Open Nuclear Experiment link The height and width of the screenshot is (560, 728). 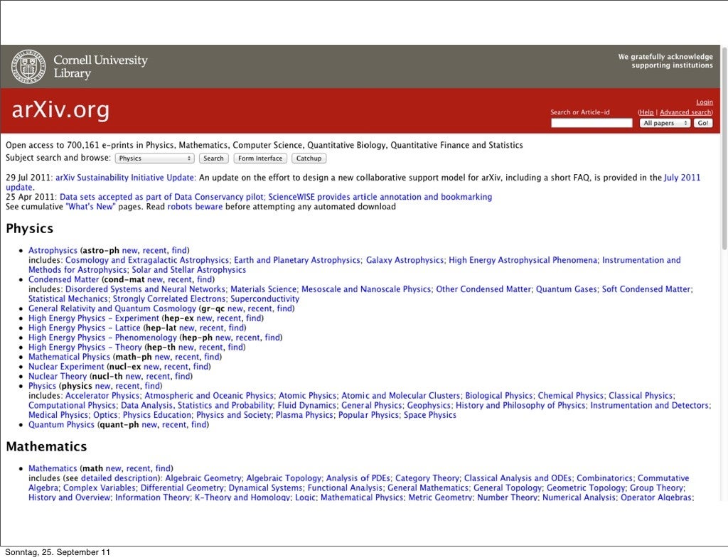click(x=66, y=367)
